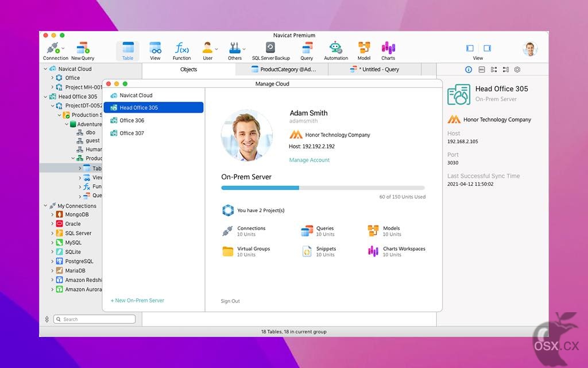Click the Charts Workspaces icon
Viewport: 588px width, 368px height.
373,251
